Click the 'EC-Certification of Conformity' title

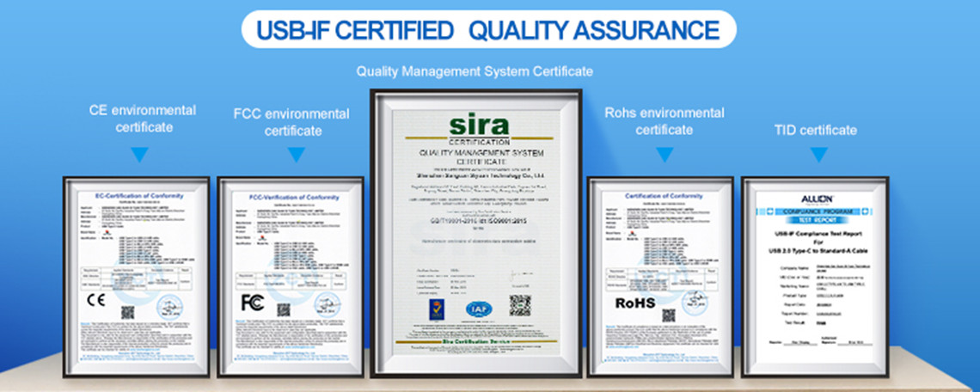[x=139, y=196]
